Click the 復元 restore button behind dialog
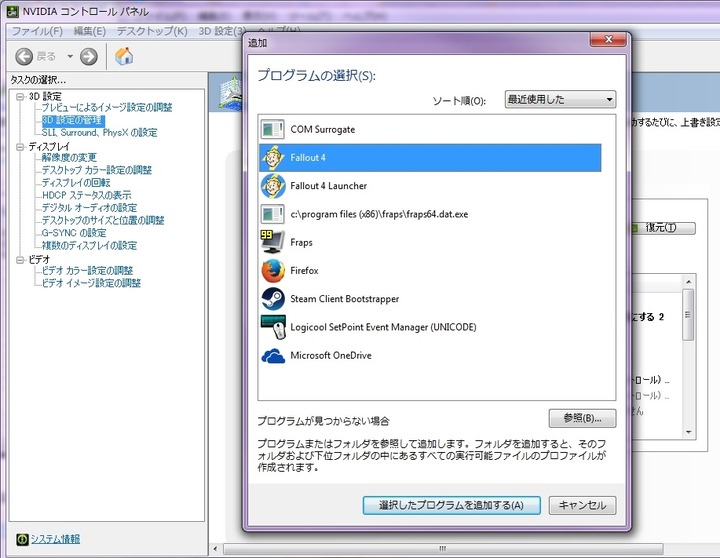Screen dimensions: 720x558 point(664,228)
